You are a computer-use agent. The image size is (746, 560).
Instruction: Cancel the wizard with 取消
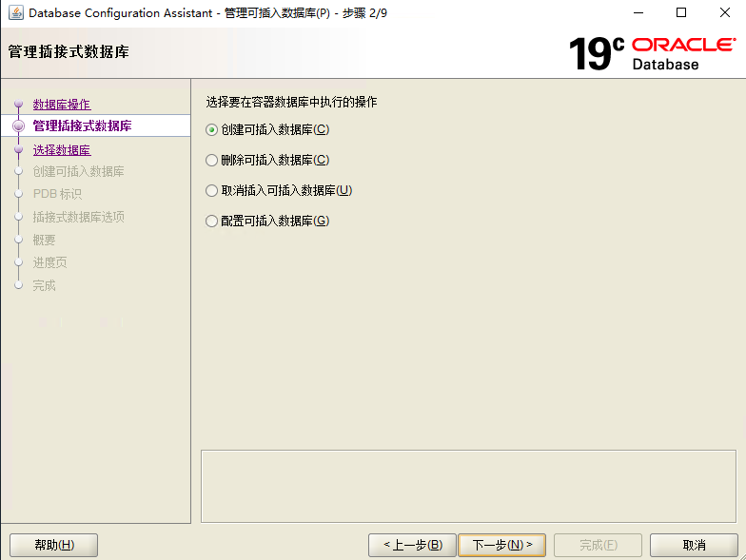pyautogui.click(x=695, y=545)
